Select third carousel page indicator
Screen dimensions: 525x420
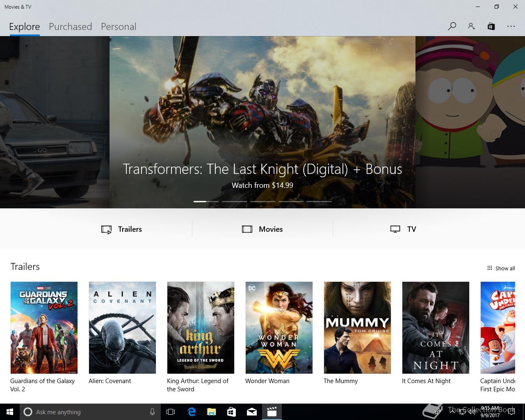(x=262, y=201)
